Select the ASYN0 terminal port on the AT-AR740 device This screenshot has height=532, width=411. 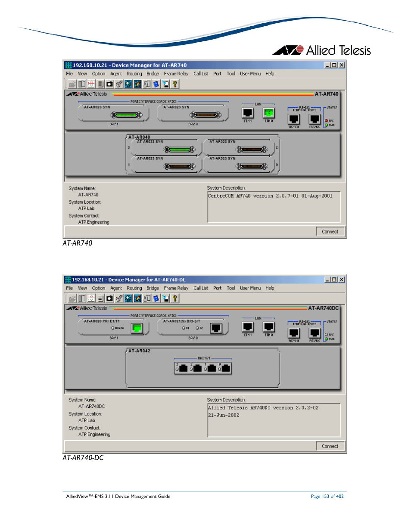[315, 119]
